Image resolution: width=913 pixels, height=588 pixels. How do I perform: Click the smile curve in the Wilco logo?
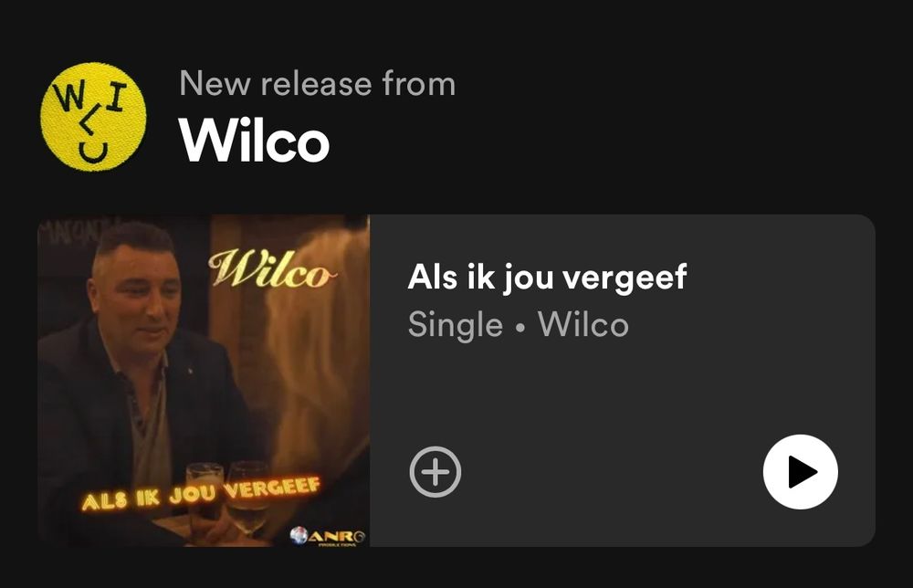coord(93,153)
